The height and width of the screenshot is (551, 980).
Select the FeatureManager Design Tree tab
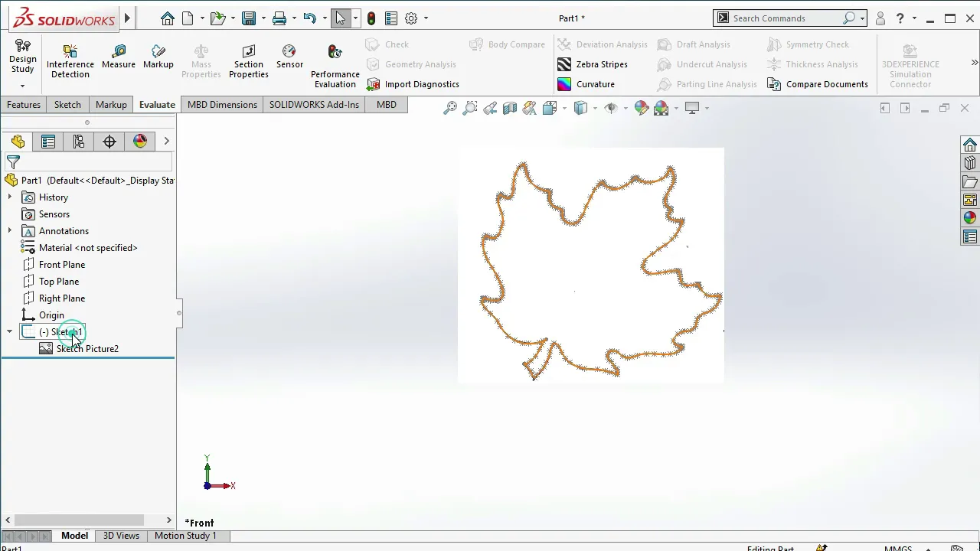click(18, 142)
